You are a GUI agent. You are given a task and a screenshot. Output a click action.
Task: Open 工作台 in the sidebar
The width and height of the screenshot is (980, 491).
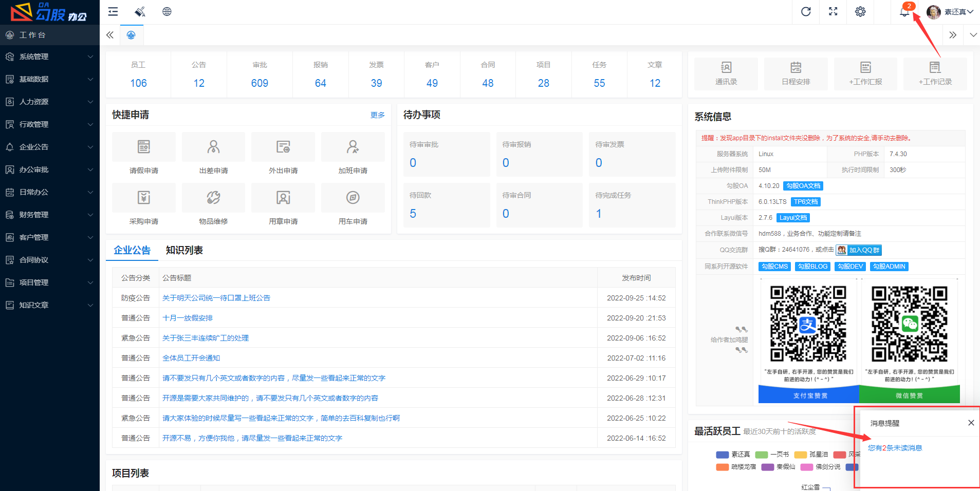pos(50,35)
